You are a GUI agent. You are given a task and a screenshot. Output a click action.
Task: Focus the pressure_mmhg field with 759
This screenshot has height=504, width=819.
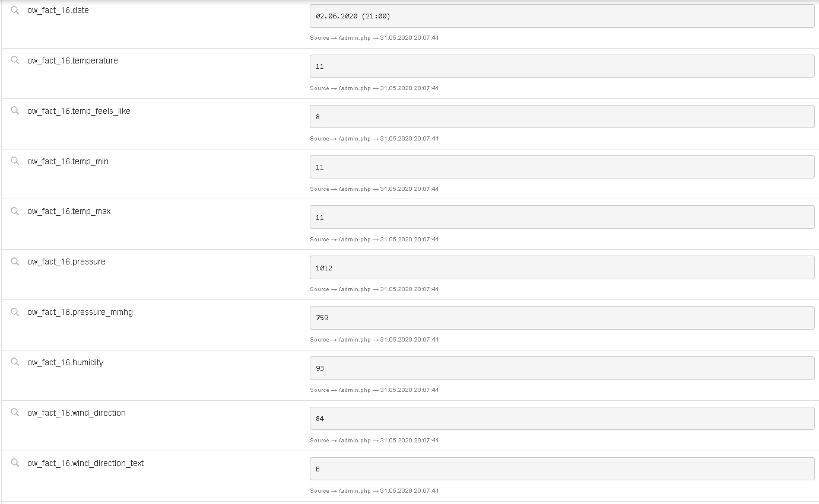561,318
